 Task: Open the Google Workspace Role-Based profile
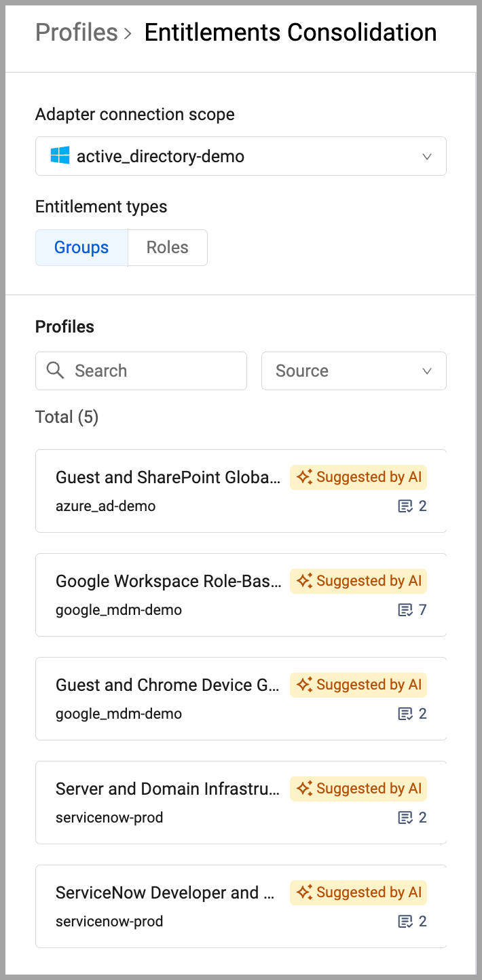pyautogui.click(x=168, y=582)
